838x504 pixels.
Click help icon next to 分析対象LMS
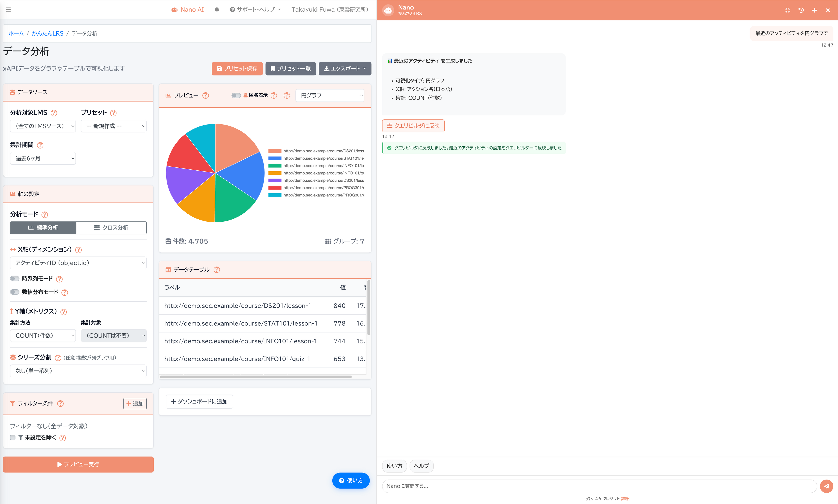click(54, 113)
